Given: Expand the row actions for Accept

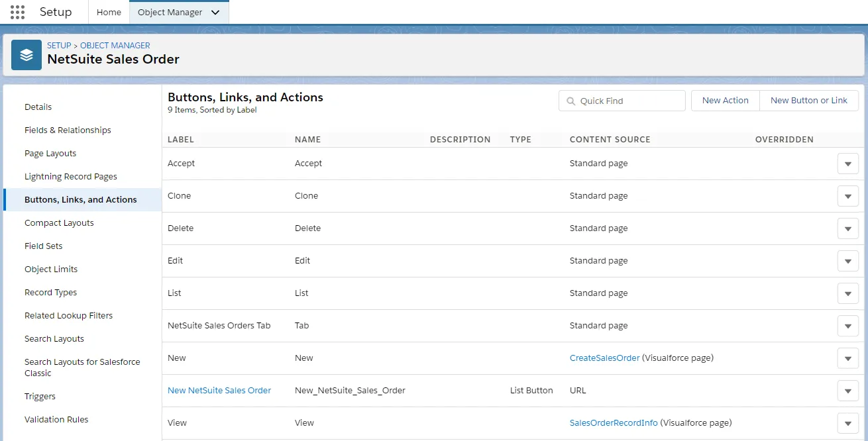Looking at the screenshot, I should [848, 164].
